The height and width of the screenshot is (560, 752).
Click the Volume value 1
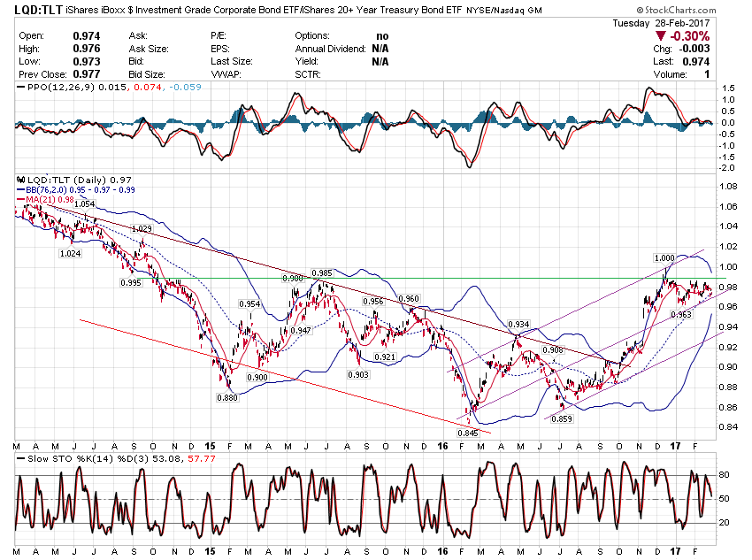(x=707, y=74)
